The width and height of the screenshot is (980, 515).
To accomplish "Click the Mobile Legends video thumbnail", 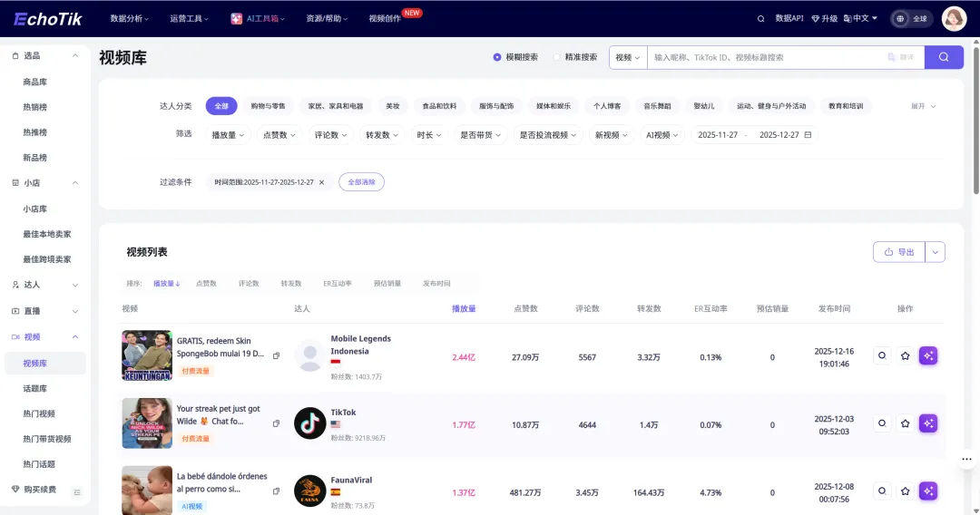I will (x=147, y=355).
